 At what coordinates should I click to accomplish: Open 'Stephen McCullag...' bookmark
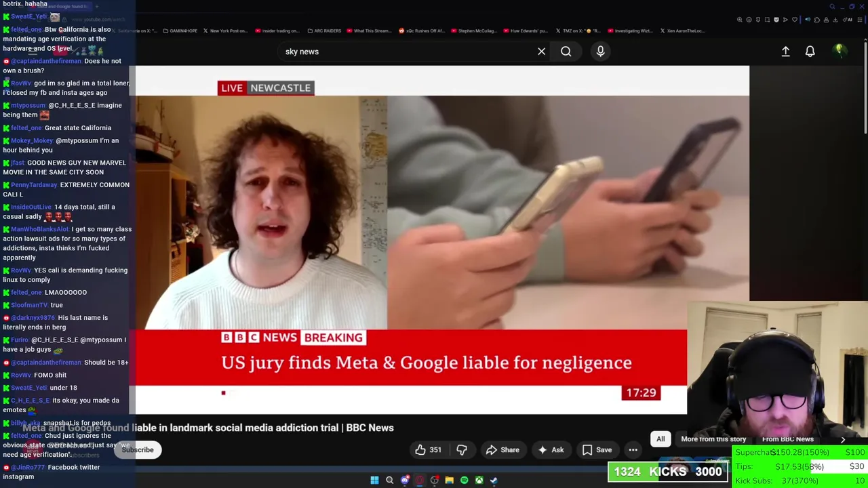click(474, 30)
